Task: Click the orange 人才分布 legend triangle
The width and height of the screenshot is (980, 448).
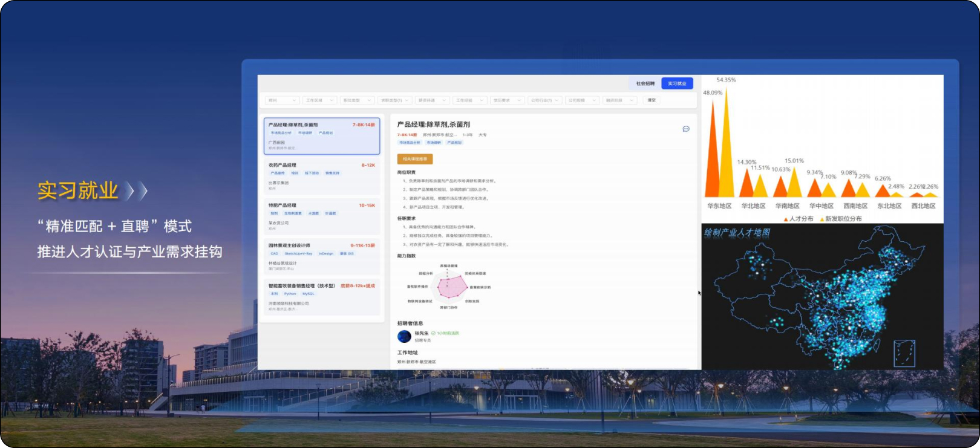Action: click(x=786, y=219)
